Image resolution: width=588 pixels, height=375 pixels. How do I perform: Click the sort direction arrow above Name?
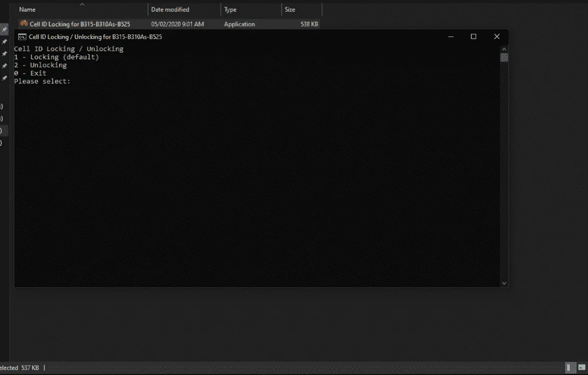(82, 5)
